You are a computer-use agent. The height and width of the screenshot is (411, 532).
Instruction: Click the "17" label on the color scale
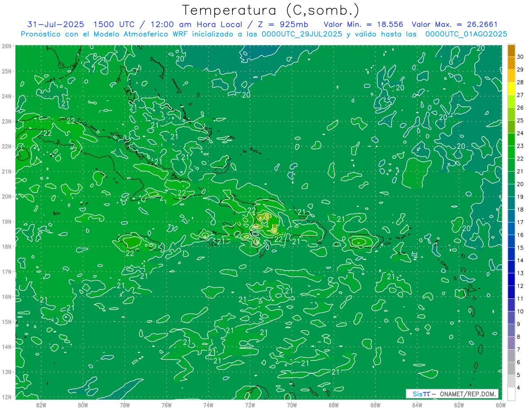tap(520, 222)
